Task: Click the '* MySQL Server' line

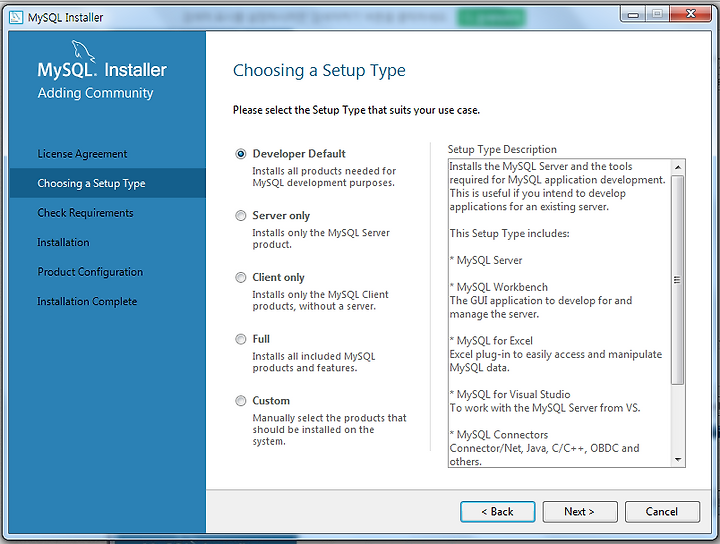Action: 486,260
